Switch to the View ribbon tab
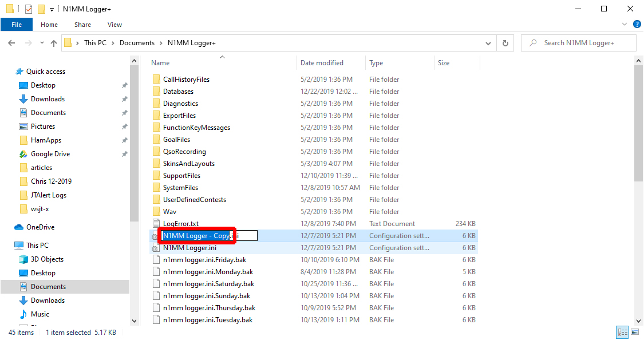 point(114,25)
